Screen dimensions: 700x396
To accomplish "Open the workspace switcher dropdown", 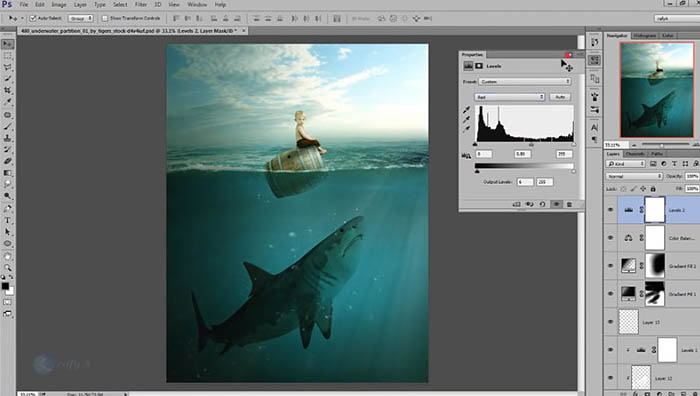I will [677, 18].
